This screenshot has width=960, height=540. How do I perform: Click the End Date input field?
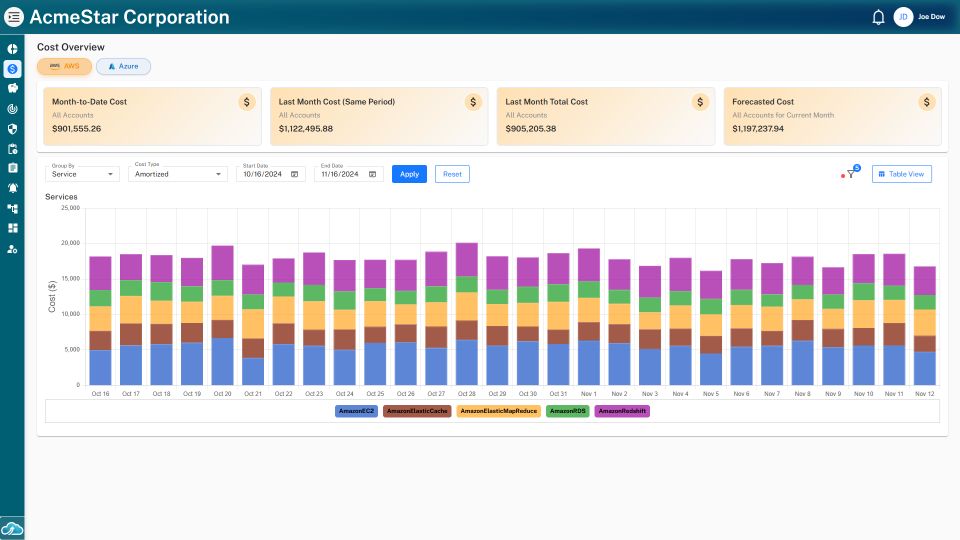[x=341, y=174]
